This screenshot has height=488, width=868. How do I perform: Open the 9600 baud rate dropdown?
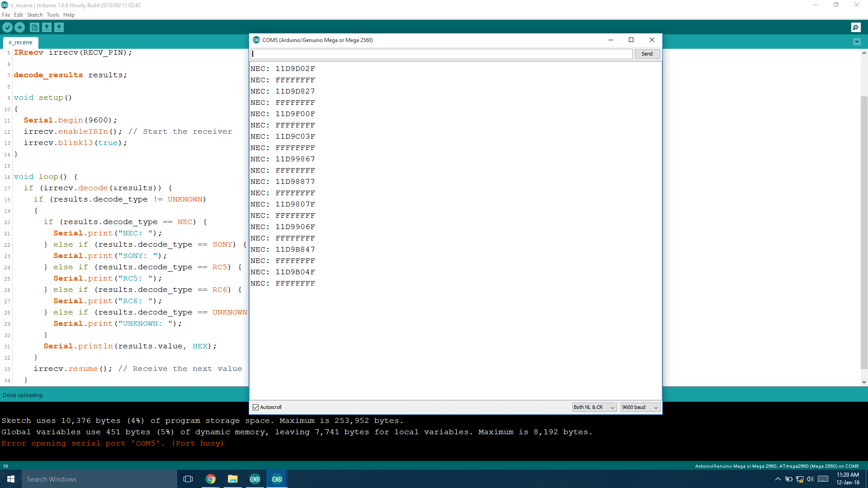[640, 407]
